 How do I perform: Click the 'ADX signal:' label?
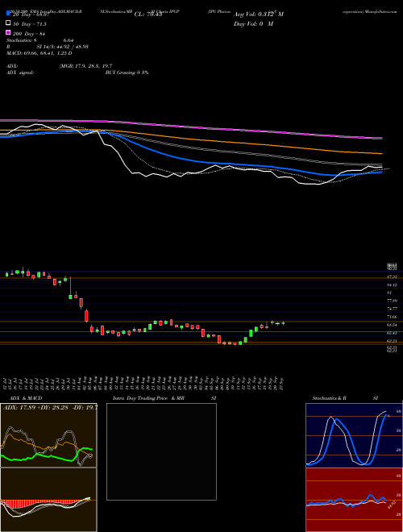20,73
